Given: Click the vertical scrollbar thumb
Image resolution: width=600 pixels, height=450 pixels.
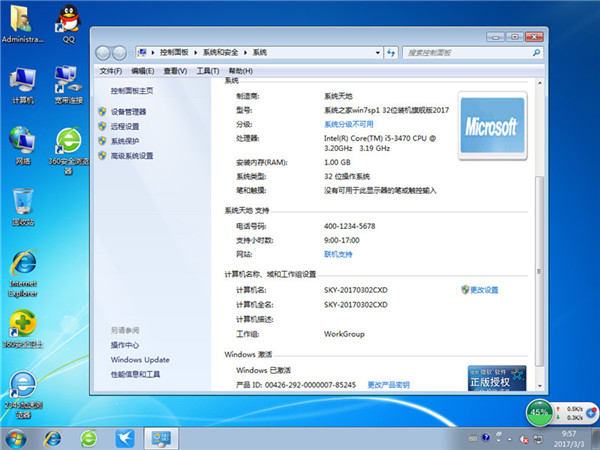Looking at the screenshot, I should click(x=539, y=271).
